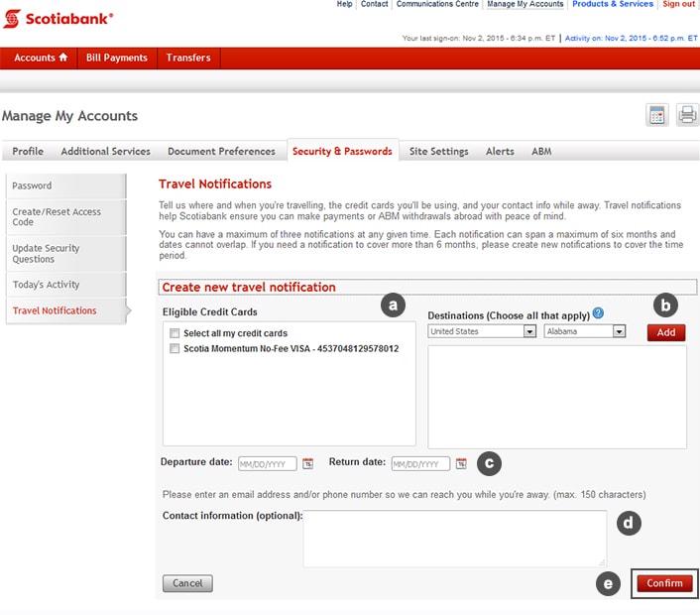Open the Bill Payments menu
Image resolution: width=700 pixels, height=615 pixels.
[117, 59]
